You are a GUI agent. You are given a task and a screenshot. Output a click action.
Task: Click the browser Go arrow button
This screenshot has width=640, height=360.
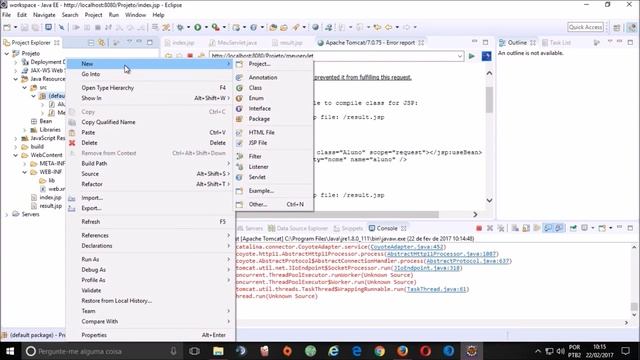click(x=472, y=56)
